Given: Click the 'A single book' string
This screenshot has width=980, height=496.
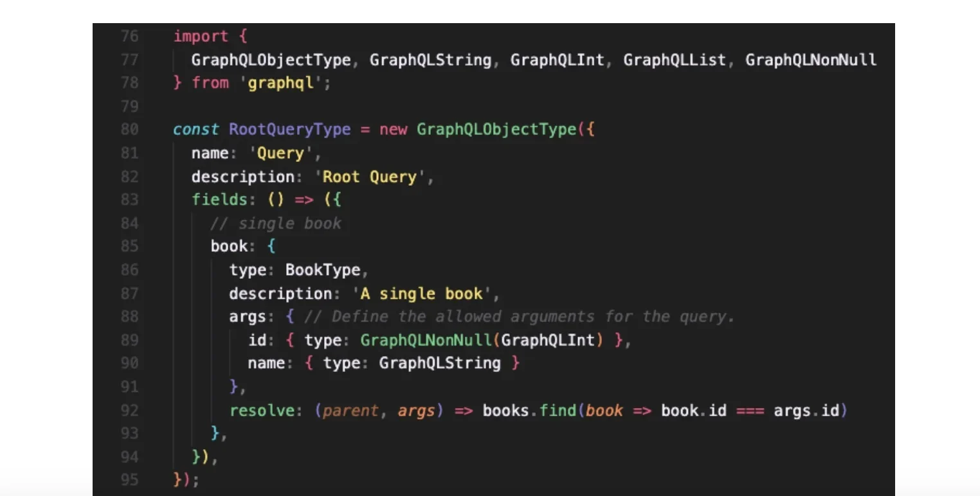Looking at the screenshot, I should pyautogui.click(x=421, y=294).
